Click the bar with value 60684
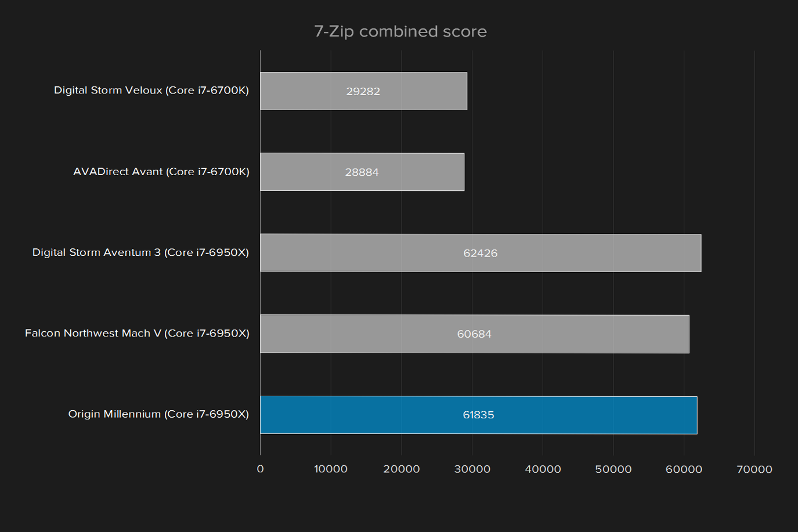The width and height of the screenshot is (798, 532). (x=475, y=334)
